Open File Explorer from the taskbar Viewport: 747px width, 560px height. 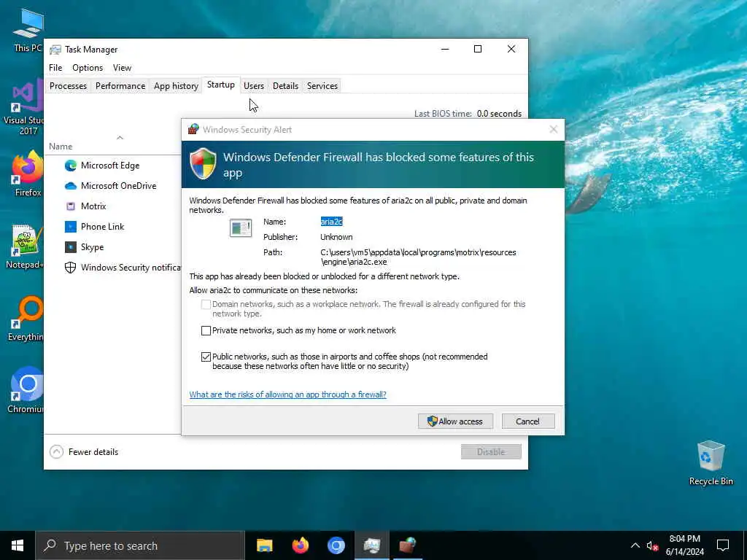264,545
